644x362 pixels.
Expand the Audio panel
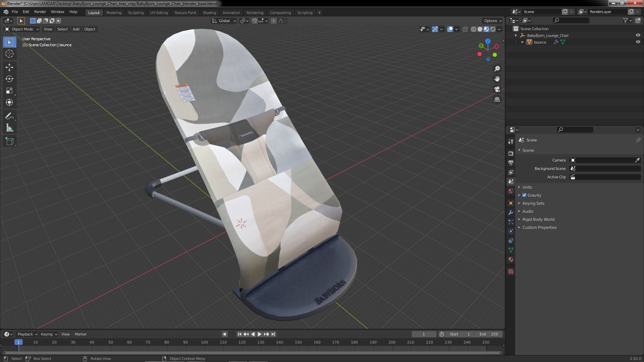pos(528,211)
